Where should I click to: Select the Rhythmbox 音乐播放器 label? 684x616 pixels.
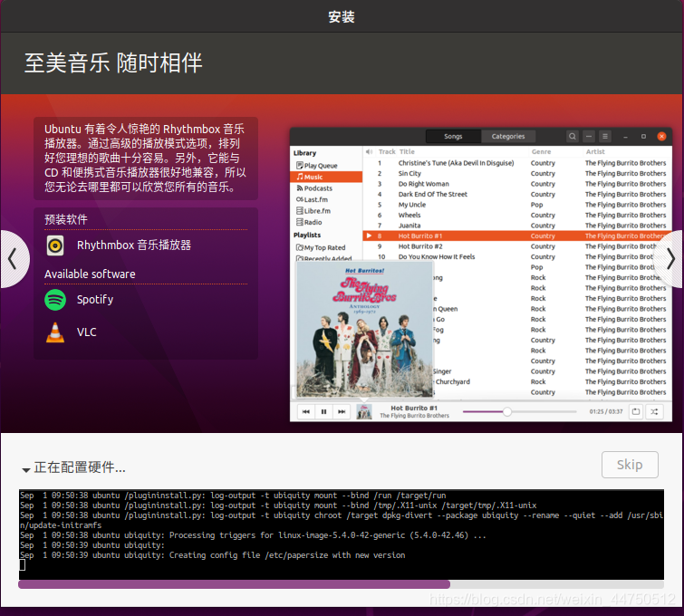pos(134,245)
